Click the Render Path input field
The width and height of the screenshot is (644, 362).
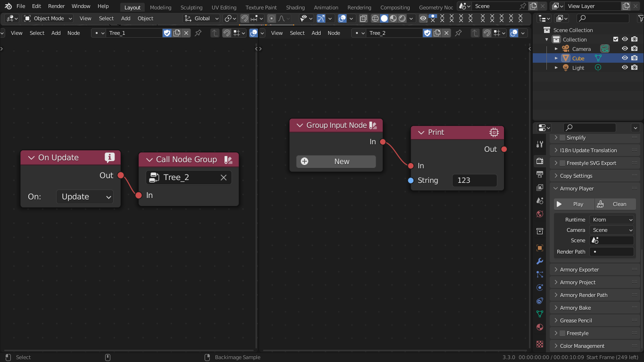pyautogui.click(x=611, y=252)
